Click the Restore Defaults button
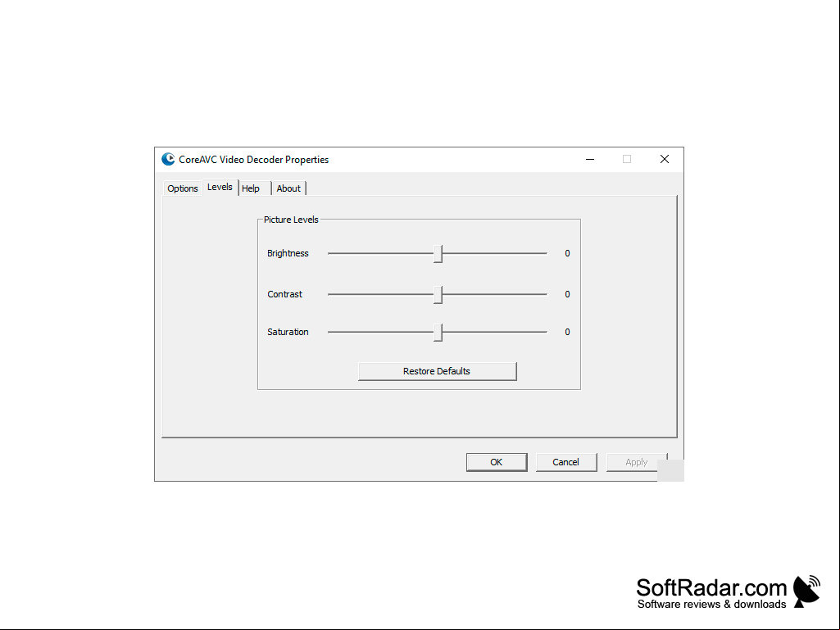The image size is (840, 630). click(437, 371)
